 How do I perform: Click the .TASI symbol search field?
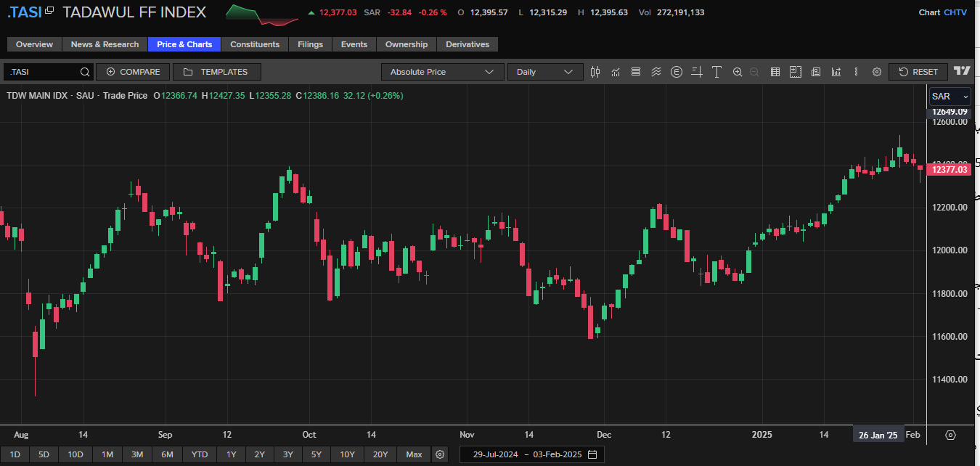pos(42,72)
